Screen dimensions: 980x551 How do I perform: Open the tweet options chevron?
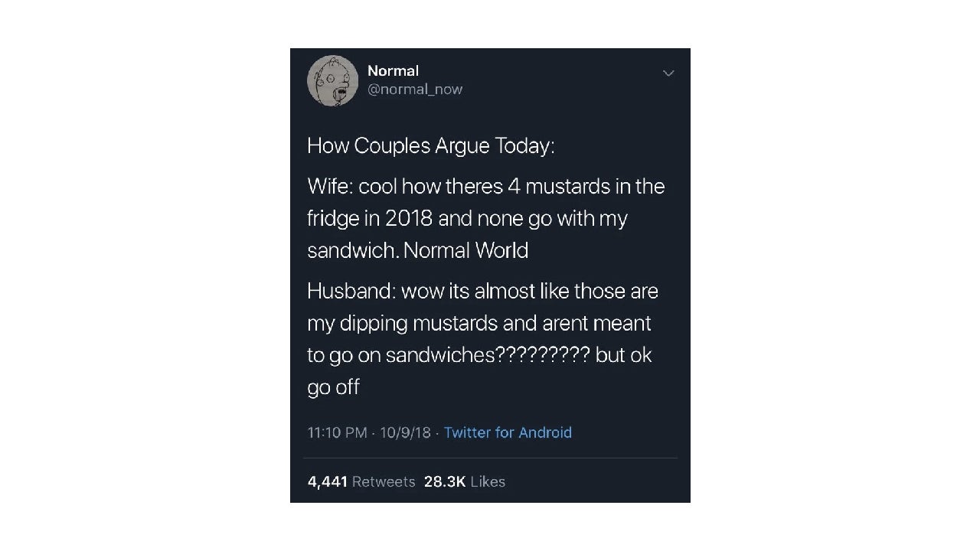click(668, 73)
